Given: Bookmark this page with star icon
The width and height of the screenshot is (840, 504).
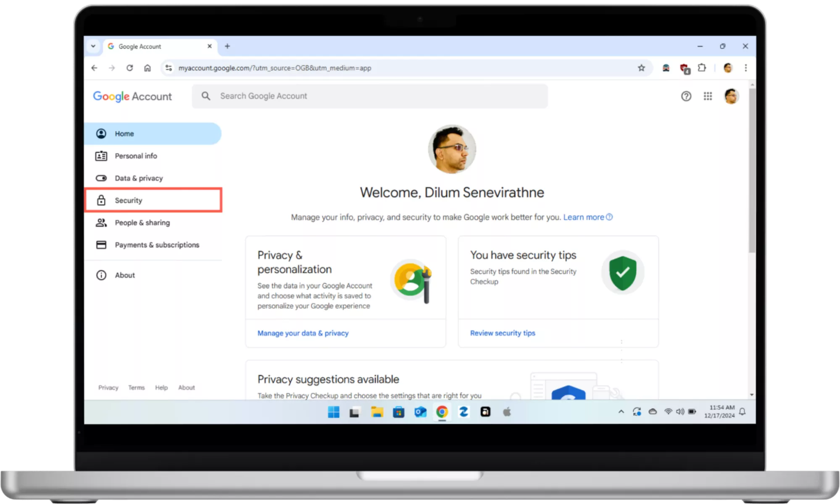Looking at the screenshot, I should [641, 68].
